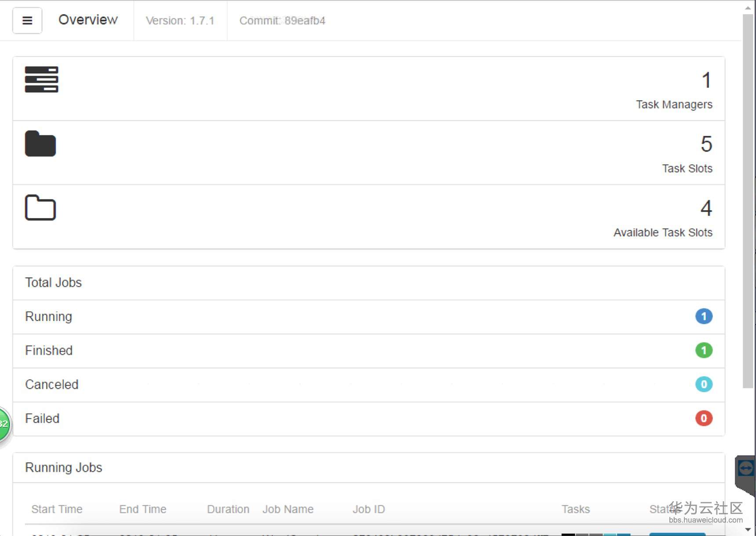Click the Tasks column header
The height and width of the screenshot is (536, 756).
(576, 509)
